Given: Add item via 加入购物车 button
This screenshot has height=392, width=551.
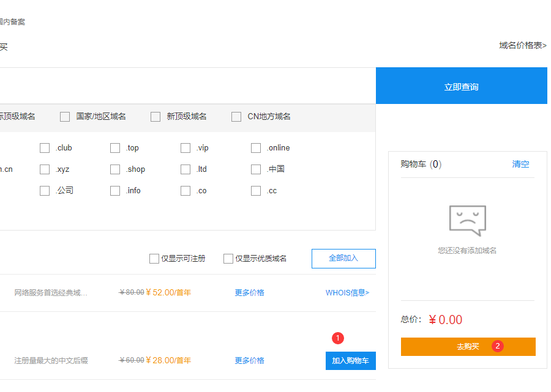Looking at the screenshot, I should point(350,360).
